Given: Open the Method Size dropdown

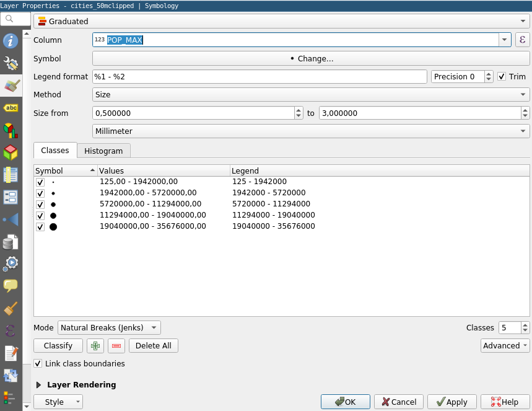Looking at the screenshot, I should (310, 95).
